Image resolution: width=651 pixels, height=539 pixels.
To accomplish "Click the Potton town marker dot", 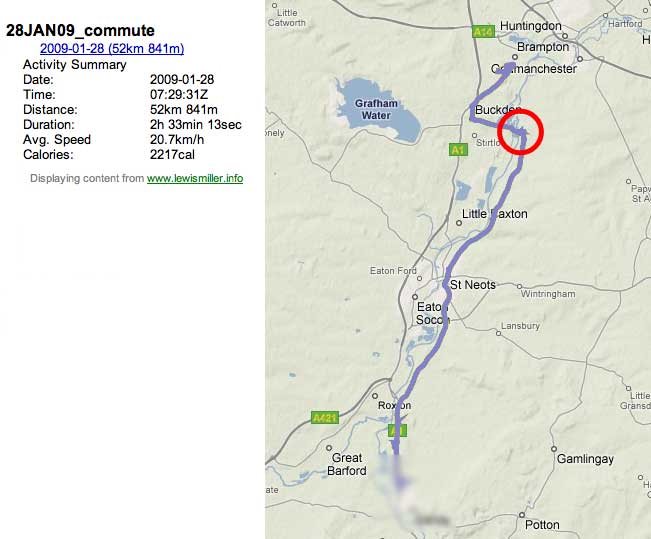I will (522, 515).
